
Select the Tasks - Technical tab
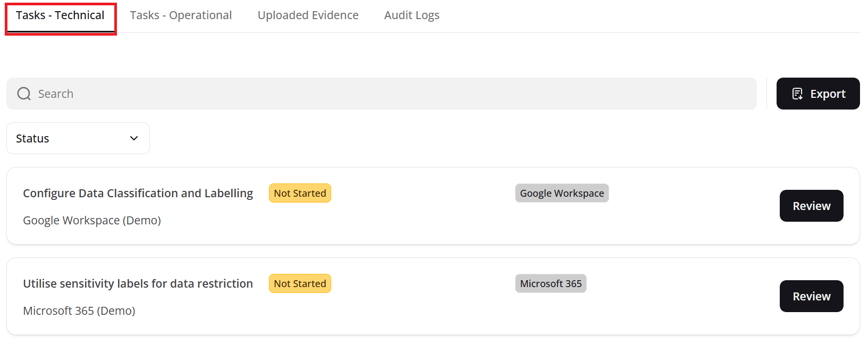[x=60, y=15]
